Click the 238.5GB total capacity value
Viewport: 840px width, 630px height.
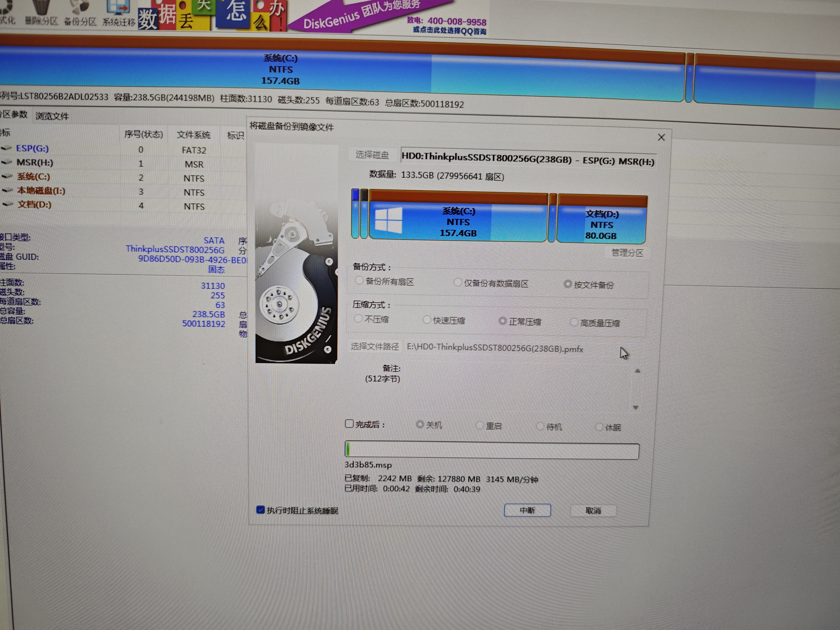(209, 314)
